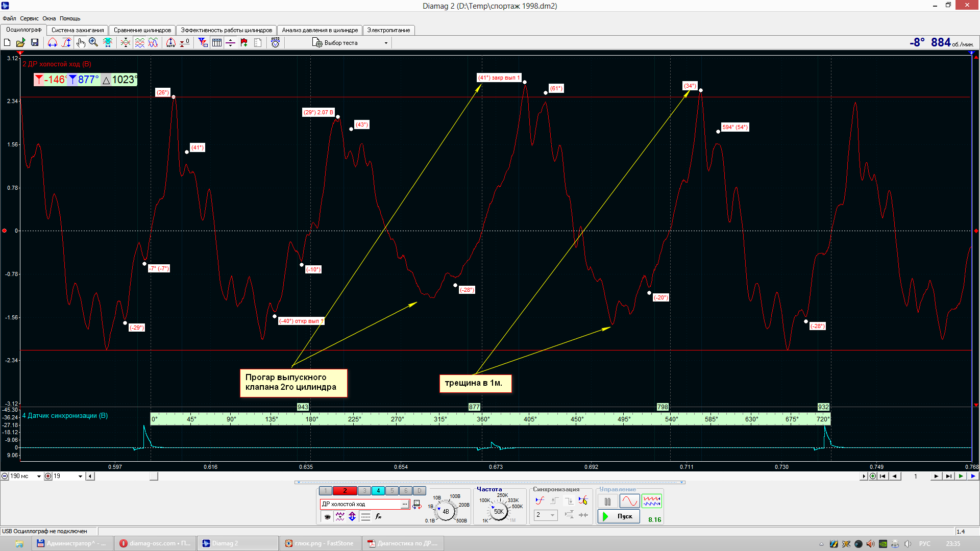Toggle the horizontal divider lines icon

[231, 43]
